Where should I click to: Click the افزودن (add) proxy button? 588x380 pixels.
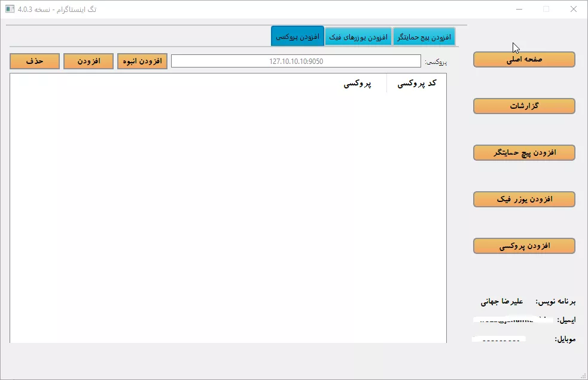point(89,61)
